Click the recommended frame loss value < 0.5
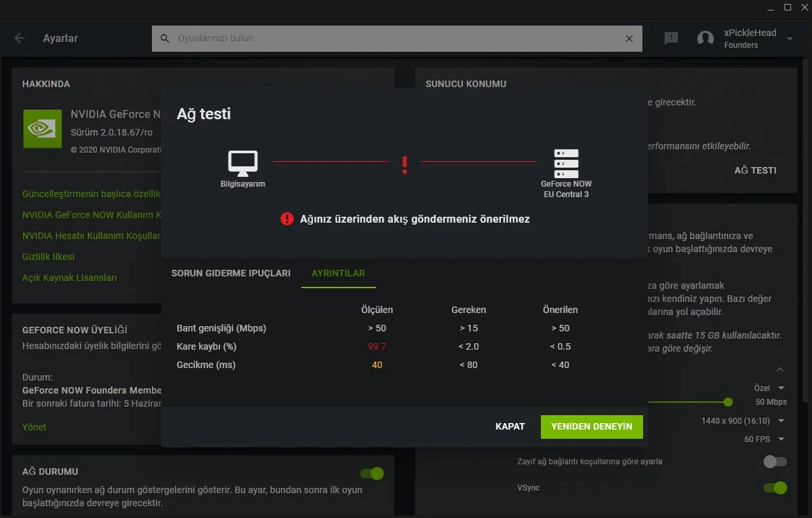The image size is (812, 518). pos(561,346)
